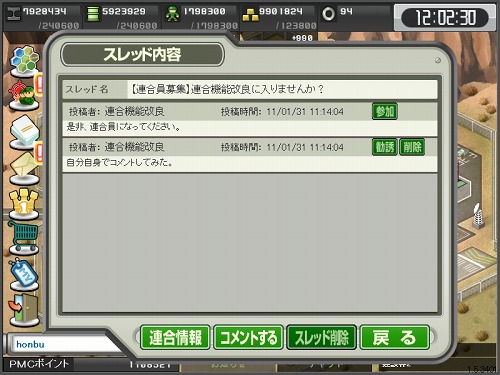The width and height of the screenshot is (500, 375).
Task: Click the gold bars resource icon
Action: click(x=250, y=15)
